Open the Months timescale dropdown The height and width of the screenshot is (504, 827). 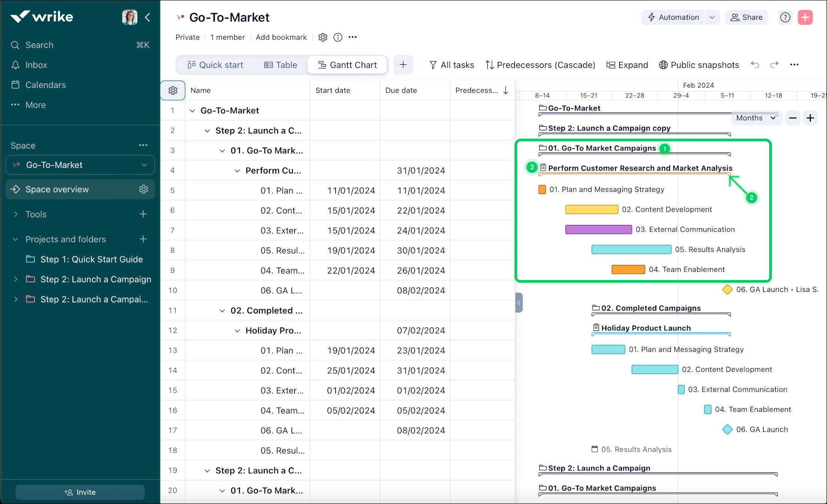(755, 118)
